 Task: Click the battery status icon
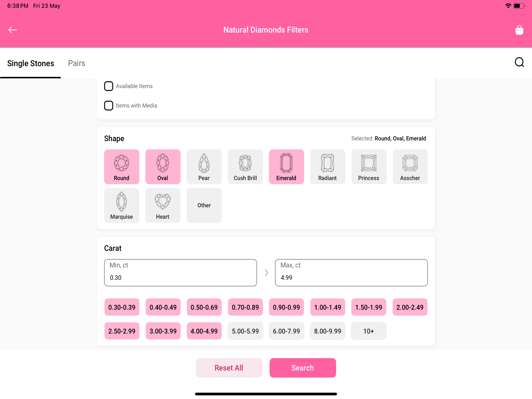click(519, 6)
